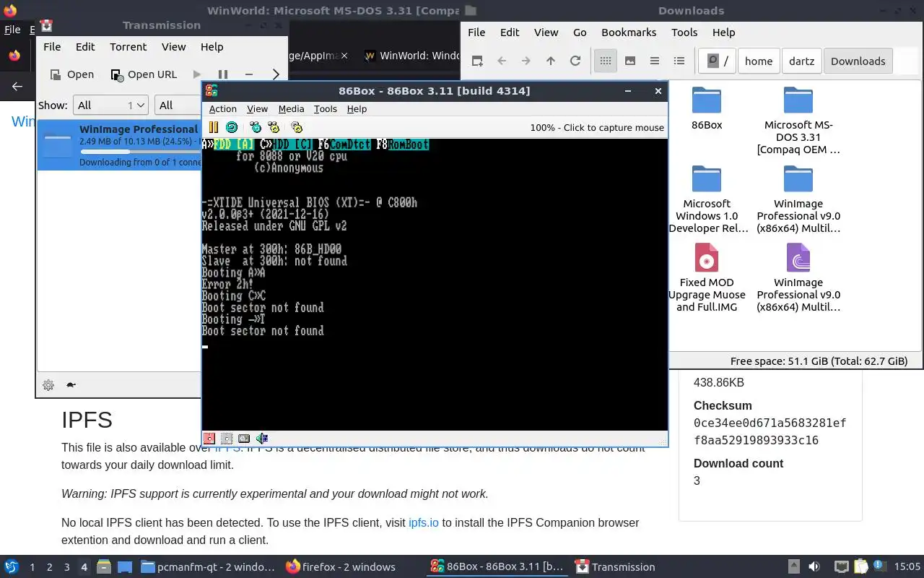
Task: Click Open URL in Transmission toolbar
Action: point(143,74)
